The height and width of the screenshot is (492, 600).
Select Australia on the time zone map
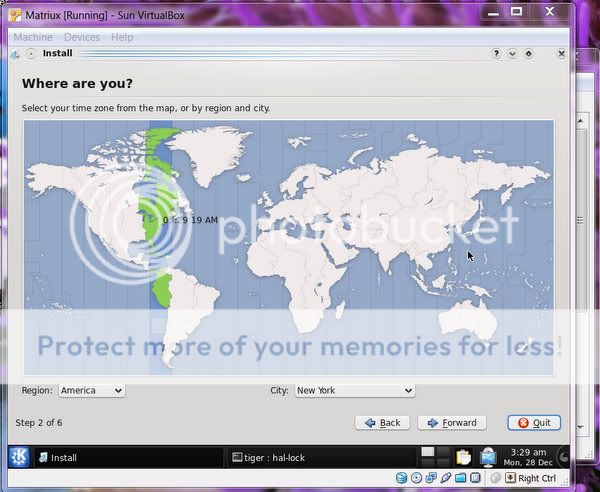469,319
